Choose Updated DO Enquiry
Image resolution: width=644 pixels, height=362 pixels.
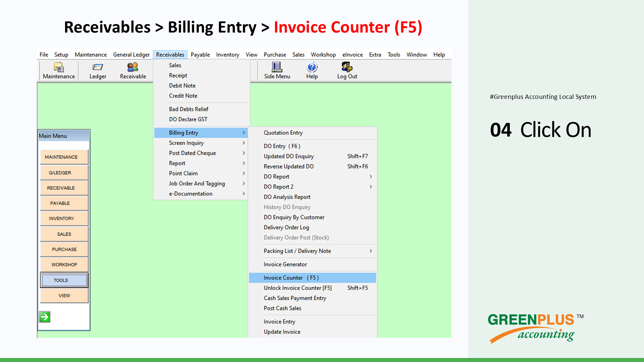(x=313, y=156)
